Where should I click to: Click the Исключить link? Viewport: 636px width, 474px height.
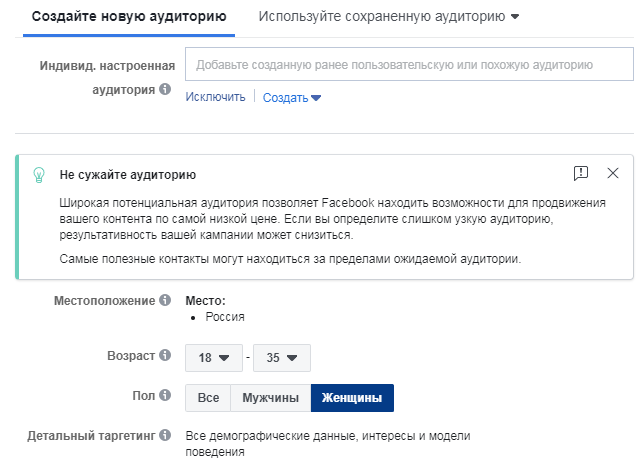(215, 98)
